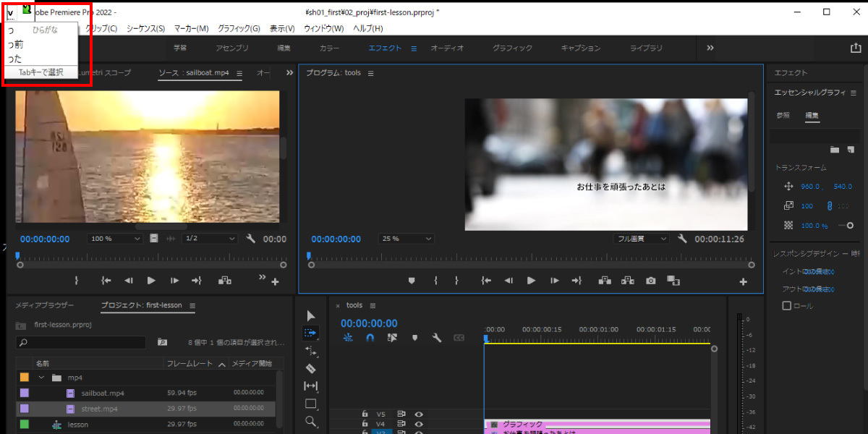Open Program monitor button editor plus
Viewport: 868px width, 434px height.
[743, 282]
